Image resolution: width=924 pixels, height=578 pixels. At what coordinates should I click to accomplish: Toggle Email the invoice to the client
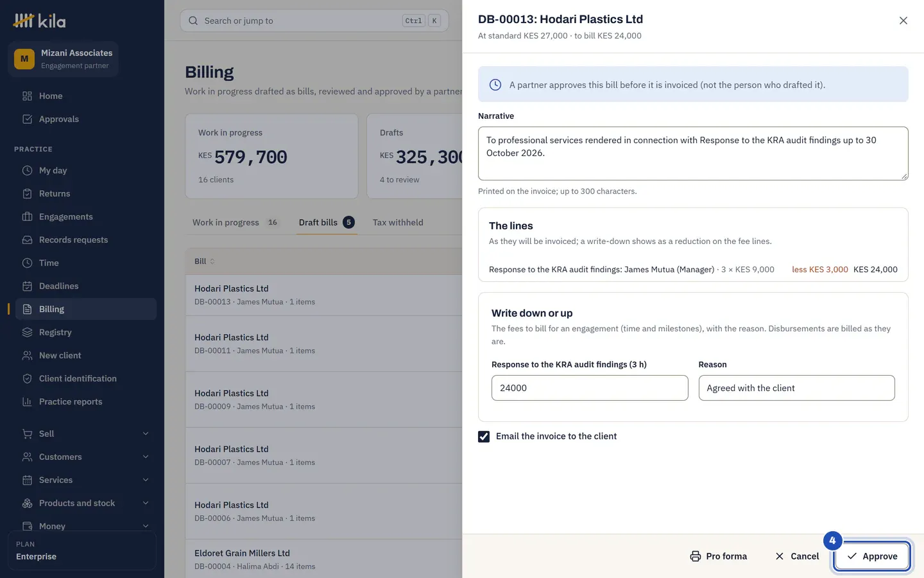pos(484,436)
